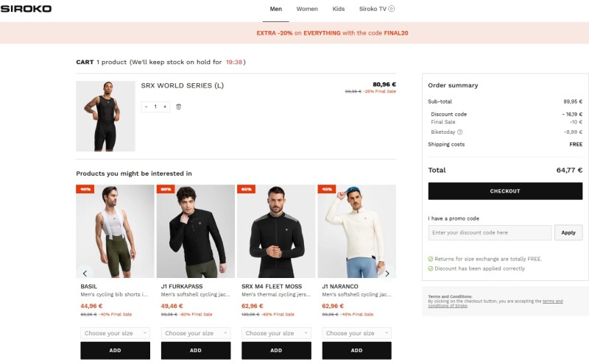This screenshot has height=364, width=589.
Task: Focus the discount code input field
Action: click(490, 232)
